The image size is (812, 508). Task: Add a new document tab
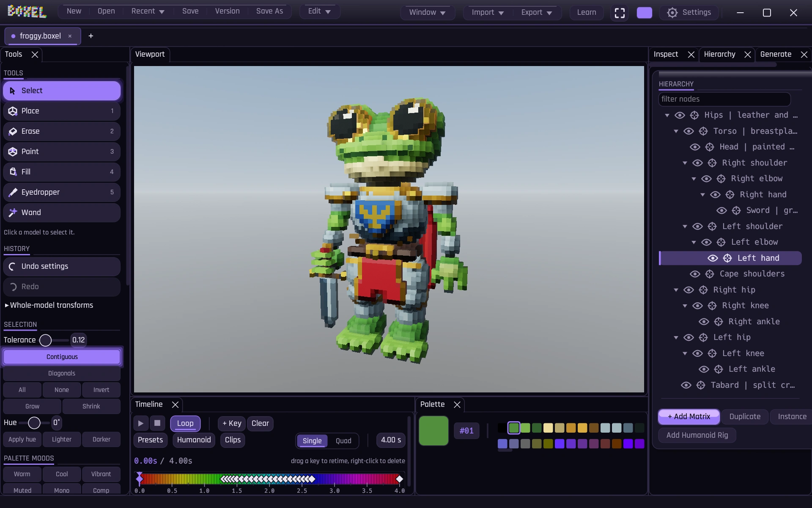point(91,36)
